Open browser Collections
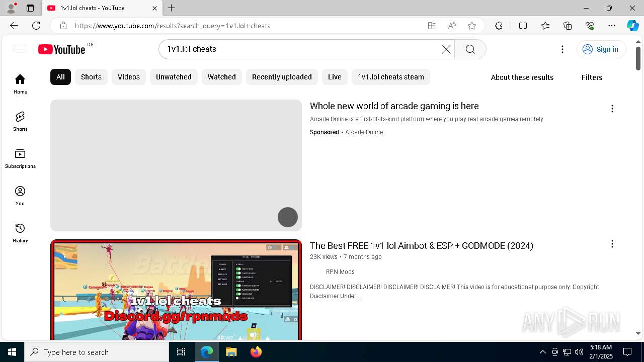Viewport: 644px width, 362px height. [568, 26]
